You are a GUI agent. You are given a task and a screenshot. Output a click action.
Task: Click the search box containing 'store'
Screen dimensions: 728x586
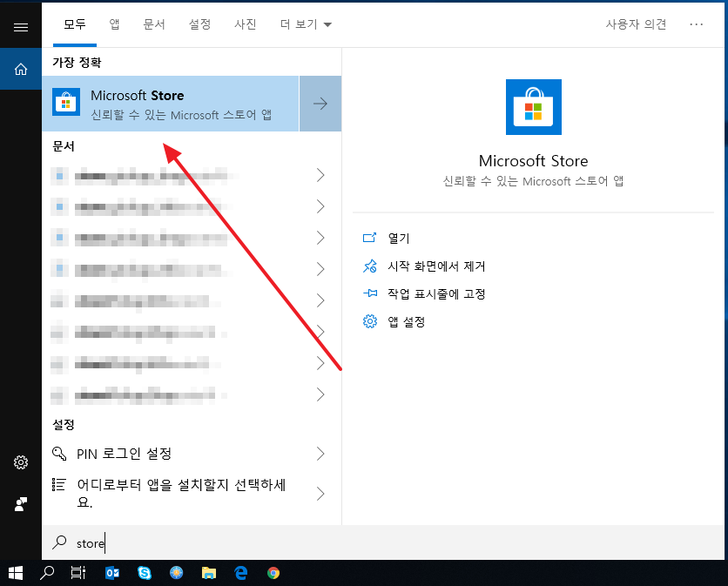tap(382, 542)
